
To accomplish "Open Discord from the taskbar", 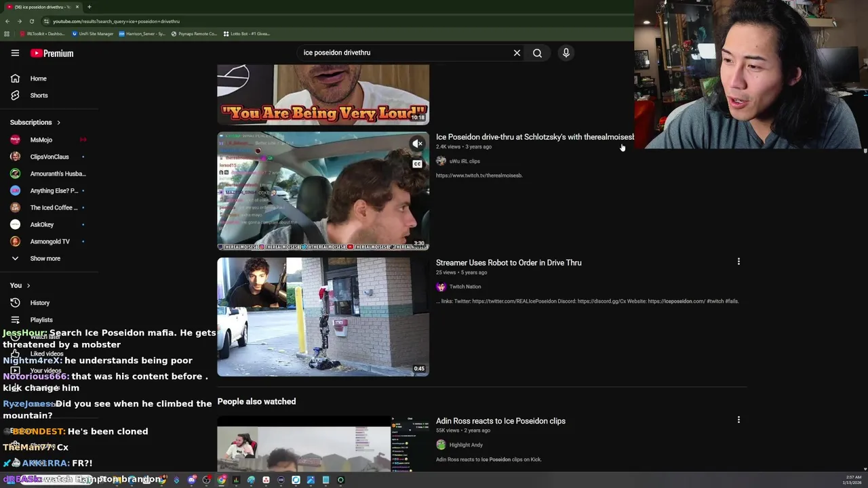I will (x=192, y=480).
